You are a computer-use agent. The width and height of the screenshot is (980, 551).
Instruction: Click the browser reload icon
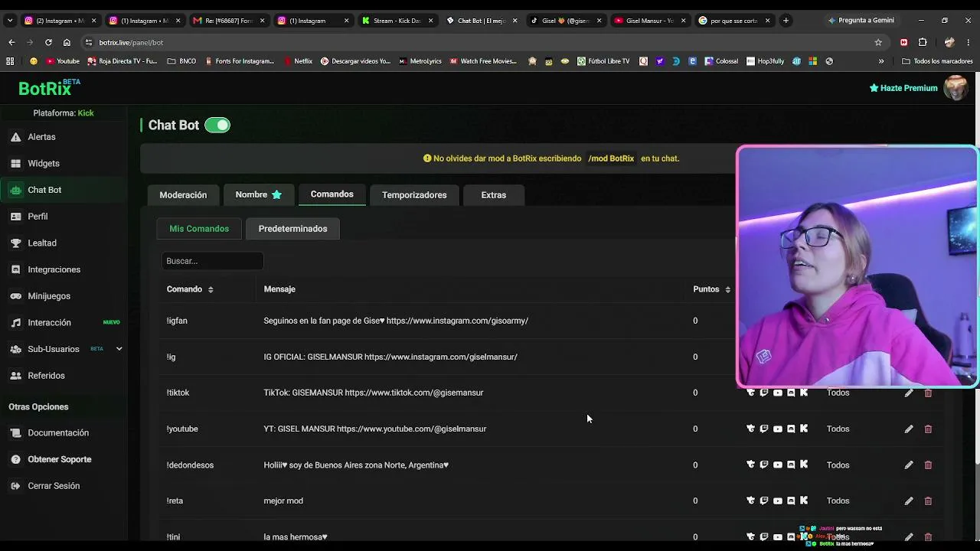[48, 42]
